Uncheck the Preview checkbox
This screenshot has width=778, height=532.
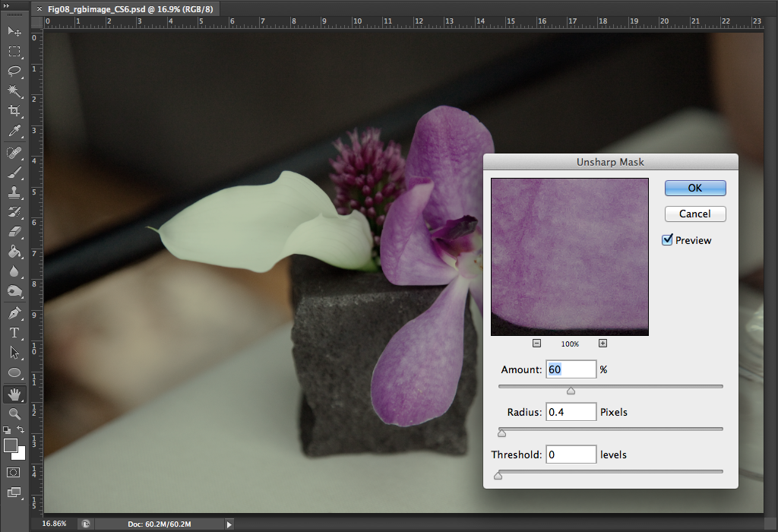point(668,240)
